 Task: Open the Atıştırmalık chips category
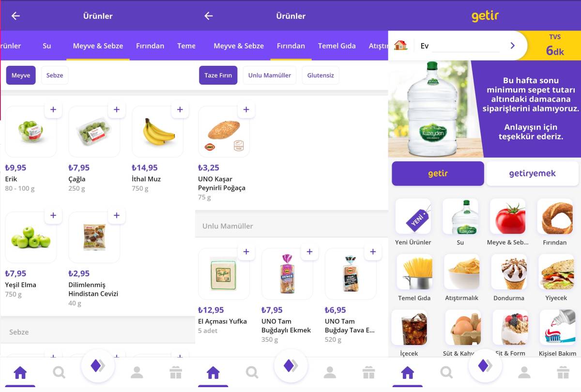[x=461, y=277]
